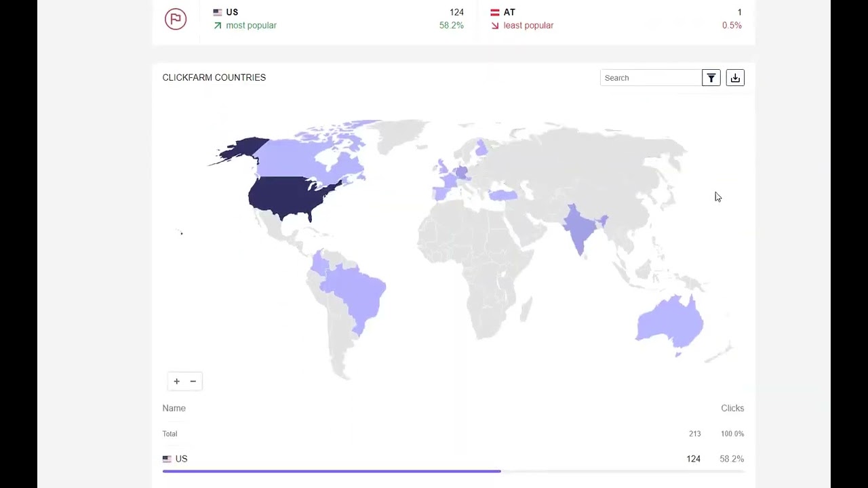Sort table by Name column header
Screen dimensions: 868x488
point(174,408)
